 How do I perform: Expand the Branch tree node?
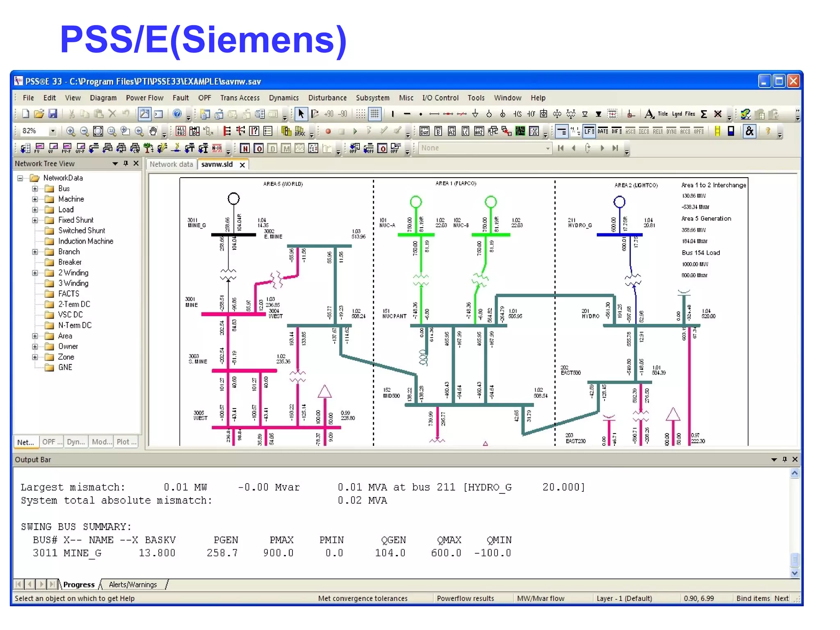click(x=35, y=252)
